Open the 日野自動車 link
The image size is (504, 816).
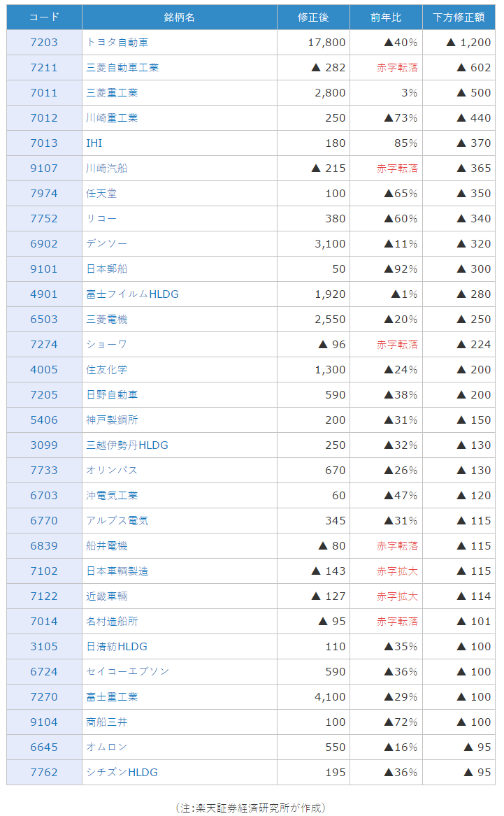point(112,395)
